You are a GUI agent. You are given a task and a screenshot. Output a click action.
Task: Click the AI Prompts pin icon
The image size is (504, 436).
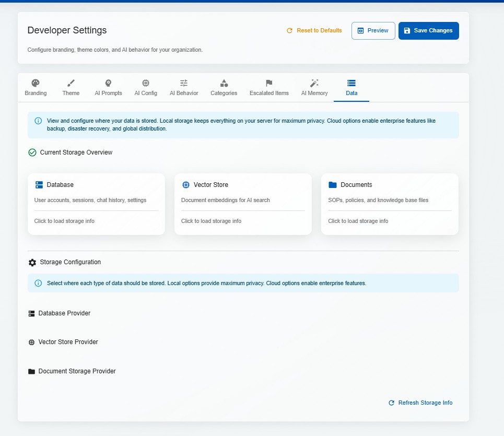108,83
